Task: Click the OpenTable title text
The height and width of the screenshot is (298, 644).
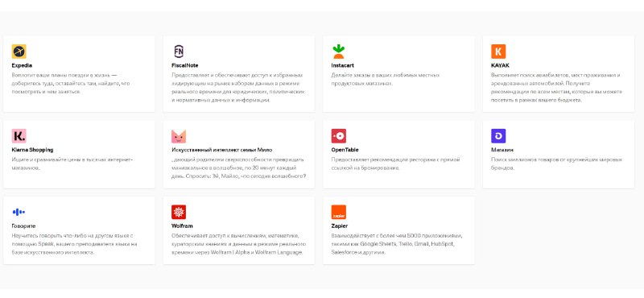Action: pos(345,150)
